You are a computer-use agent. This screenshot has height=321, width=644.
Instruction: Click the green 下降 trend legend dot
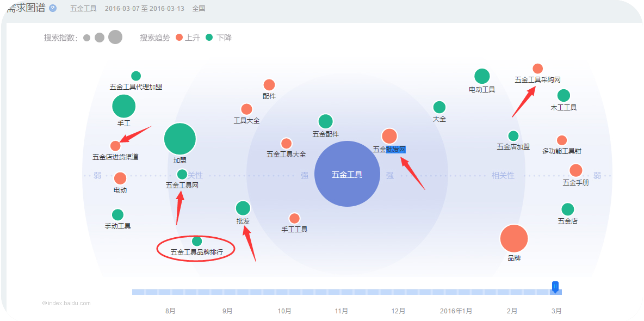(x=209, y=38)
